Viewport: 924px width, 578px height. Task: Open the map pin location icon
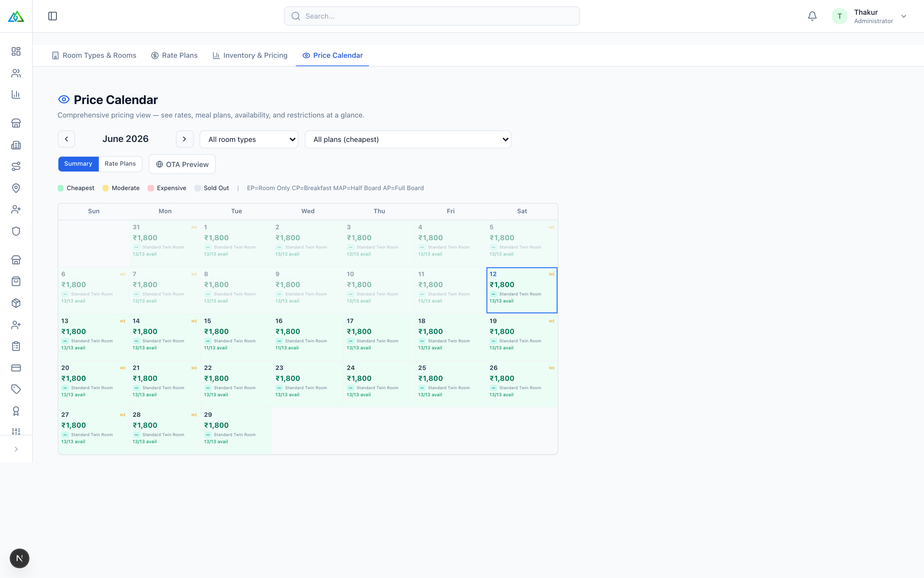[x=16, y=188]
